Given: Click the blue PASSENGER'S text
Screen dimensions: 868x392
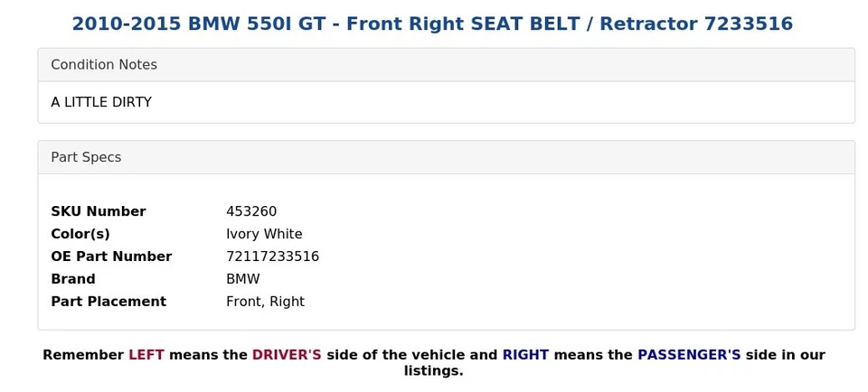Looking at the screenshot, I should pos(689,355).
